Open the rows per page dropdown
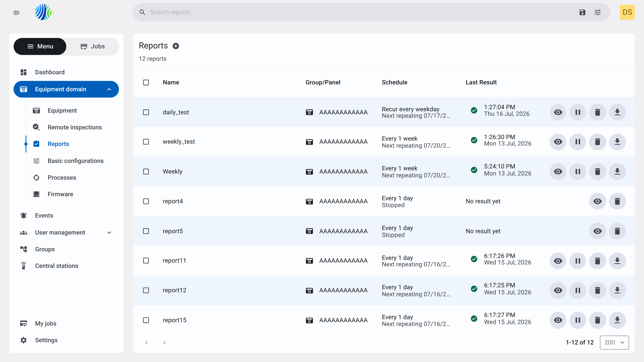The width and height of the screenshot is (644, 362). click(x=614, y=342)
